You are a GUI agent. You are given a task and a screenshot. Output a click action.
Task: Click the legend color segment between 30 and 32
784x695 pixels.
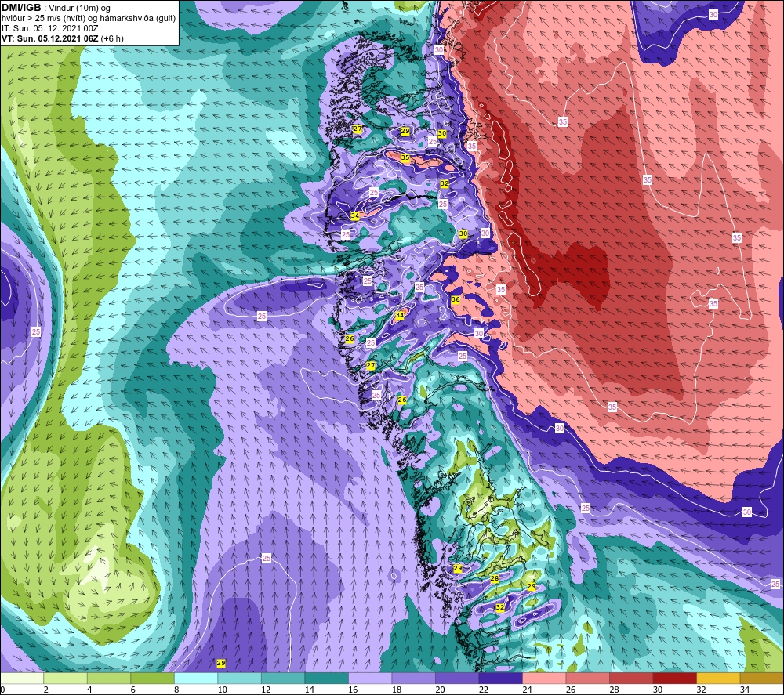674,678
